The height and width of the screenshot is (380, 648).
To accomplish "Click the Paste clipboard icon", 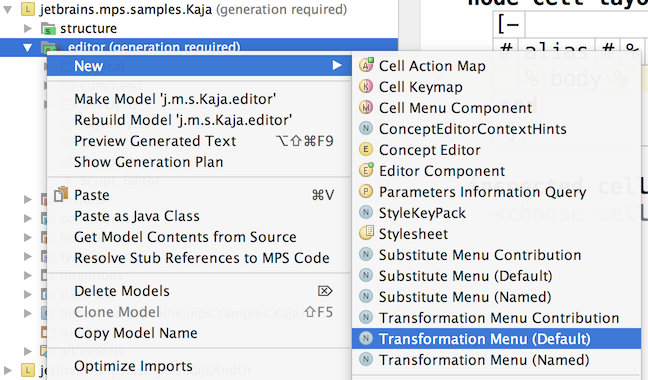I will click(61, 195).
